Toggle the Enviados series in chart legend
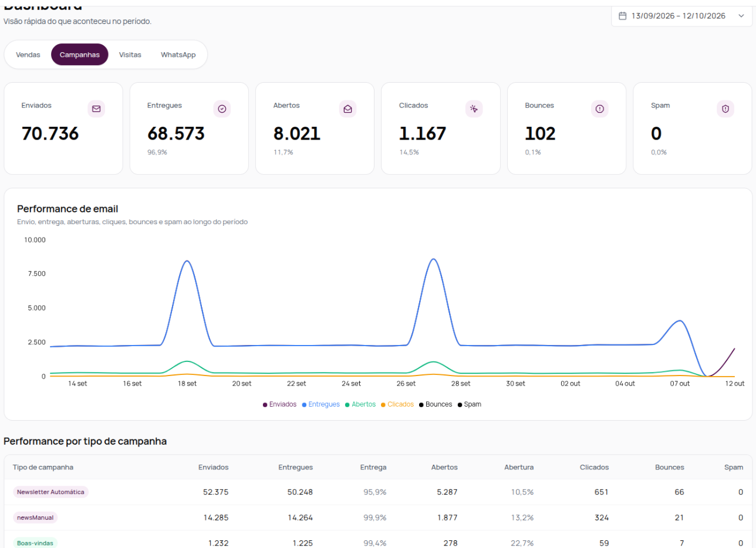The image size is (756, 548). (x=279, y=404)
